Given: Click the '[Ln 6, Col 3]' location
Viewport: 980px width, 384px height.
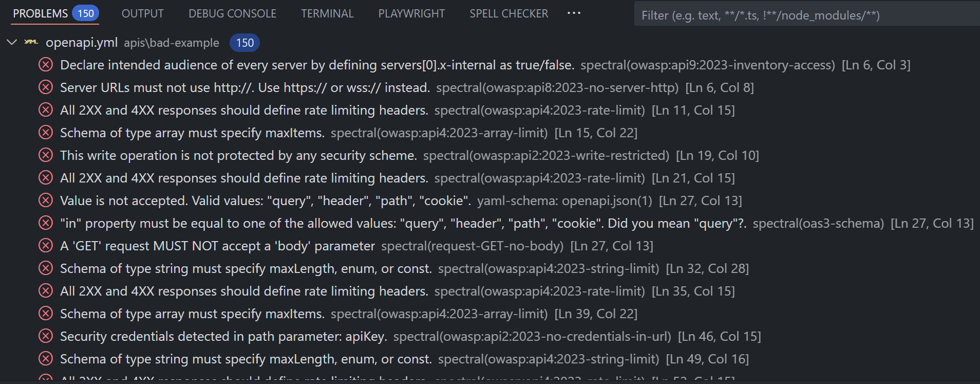Looking at the screenshot, I should 876,65.
